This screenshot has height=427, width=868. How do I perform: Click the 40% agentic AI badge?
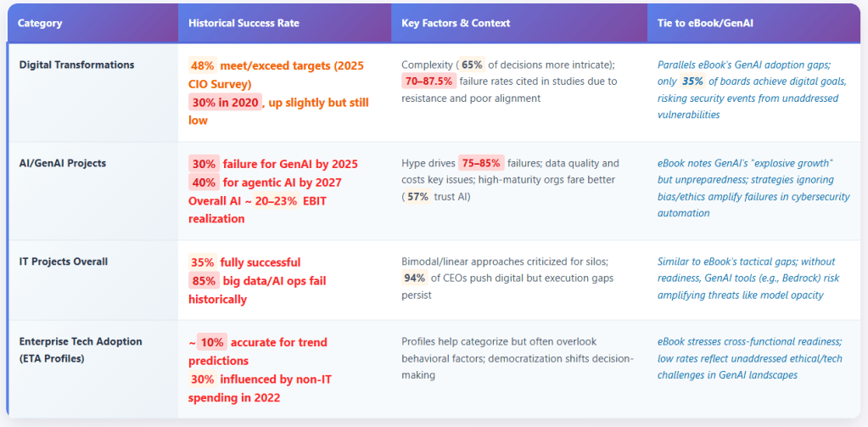click(203, 183)
